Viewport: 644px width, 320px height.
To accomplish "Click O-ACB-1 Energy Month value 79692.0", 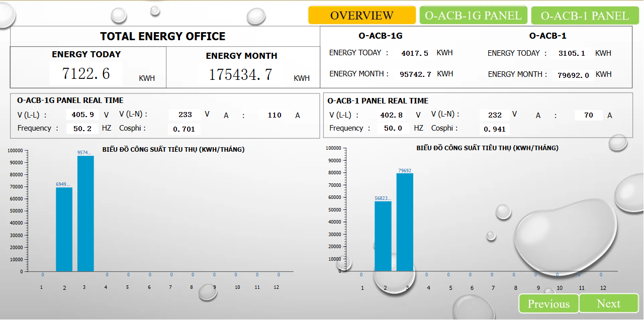I will (x=573, y=75).
